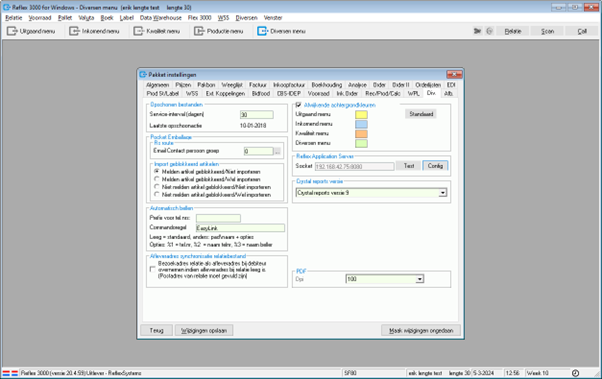Click the lookup button beside Email contact group
Viewport: 602px width, 379px height.
(x=277, y=151)
